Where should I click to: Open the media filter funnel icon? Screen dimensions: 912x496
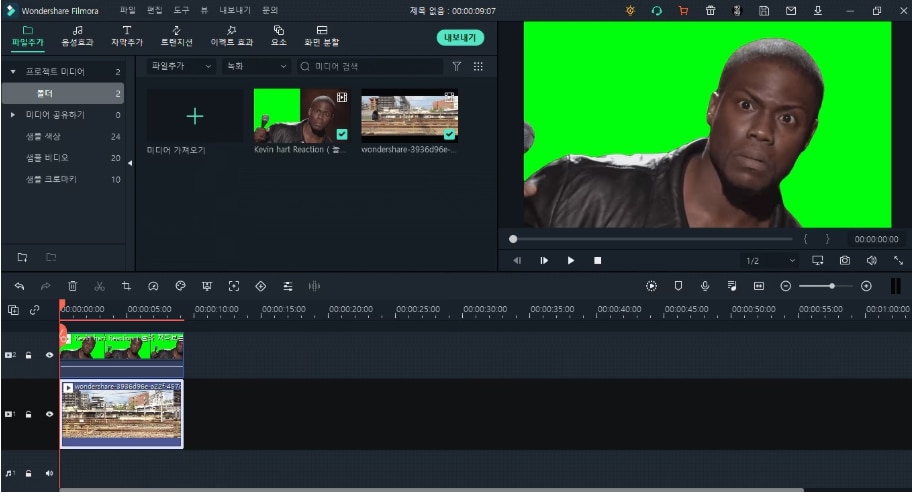coord(456,66)
